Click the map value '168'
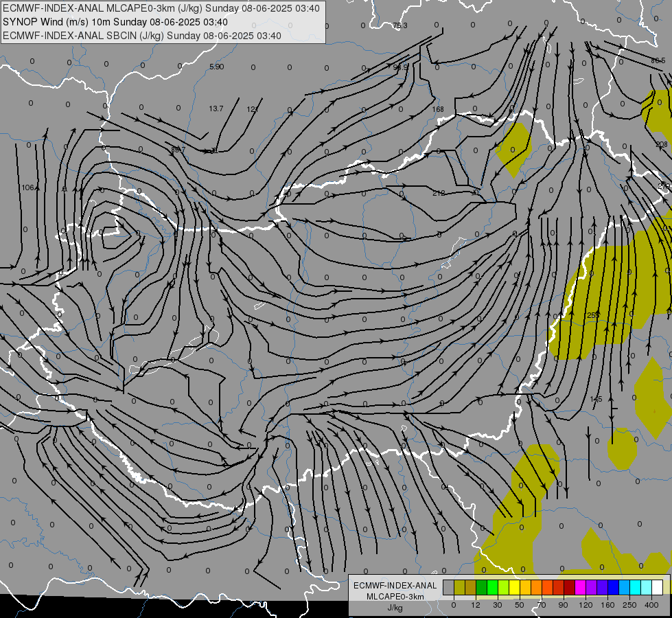 coord(438,109)
